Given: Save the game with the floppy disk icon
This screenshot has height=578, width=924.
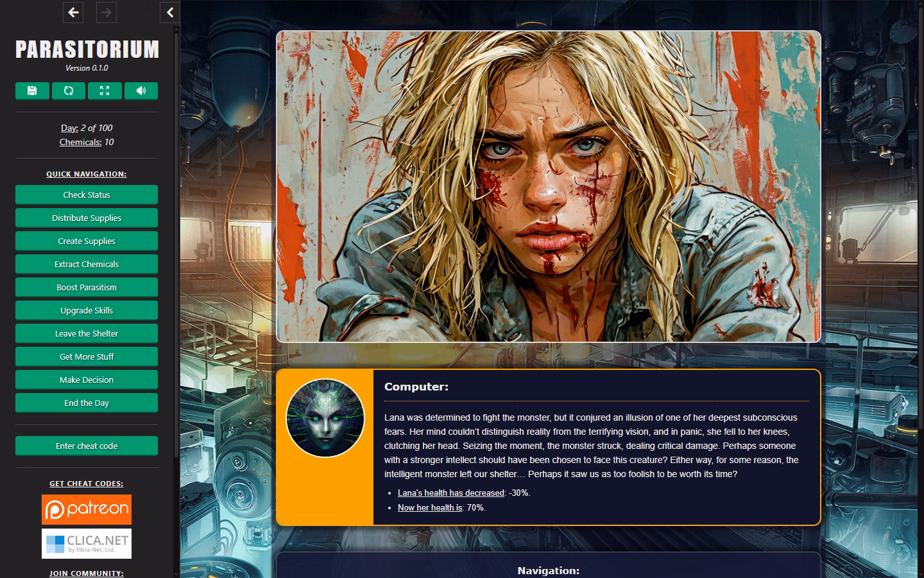Looking at the screenshot, I should 32,91.
